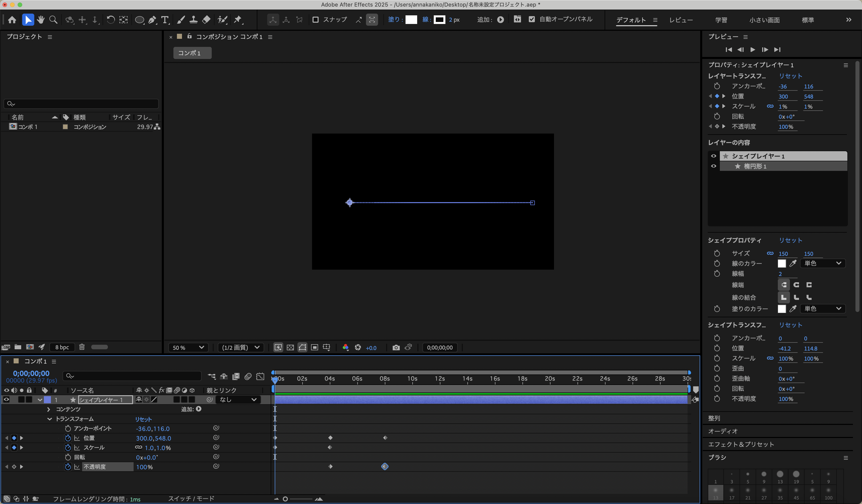The height and width of the screenshot is (504, 862).
Task: Open the (1/2 画質) resolution dropdown
Action: (x=241, y=348)
